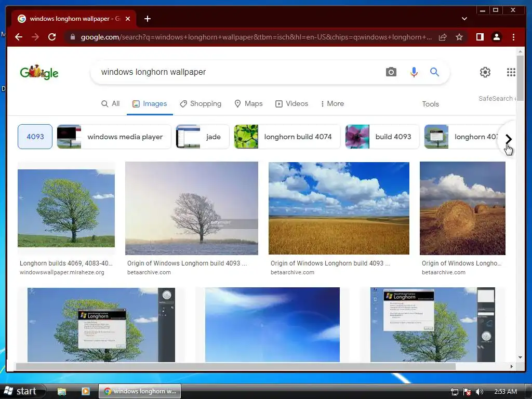Click the windowswallpaper.miraheze.org source link
This screenshot has height=399, width=532.
point(62,272)
